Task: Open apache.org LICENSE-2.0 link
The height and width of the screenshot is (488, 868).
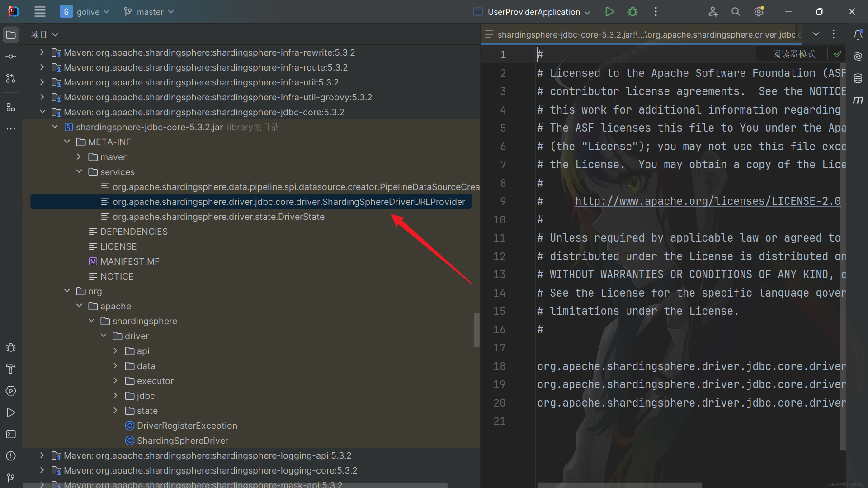Action: (x=708, y=201)
